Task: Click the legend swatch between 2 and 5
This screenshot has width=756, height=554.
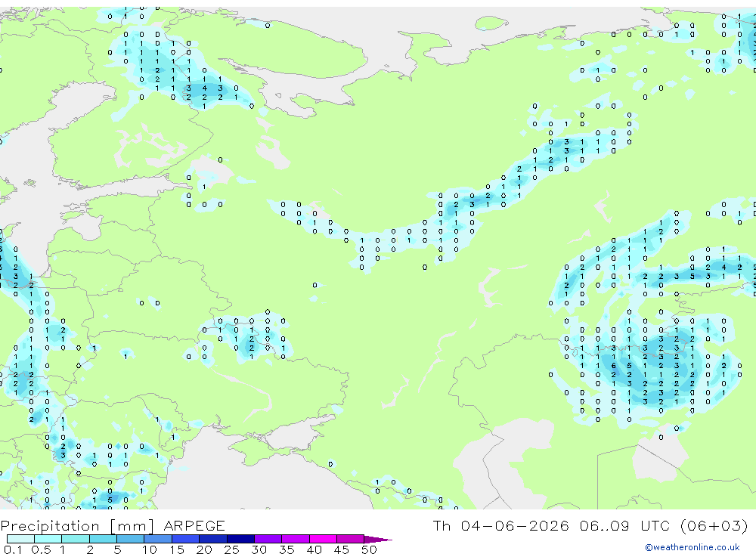Action: 103,539
